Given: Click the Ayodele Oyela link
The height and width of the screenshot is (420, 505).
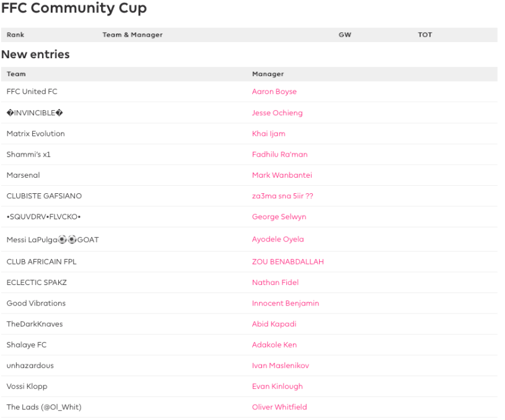Looking at the screenshot, I should click(278, 239).
